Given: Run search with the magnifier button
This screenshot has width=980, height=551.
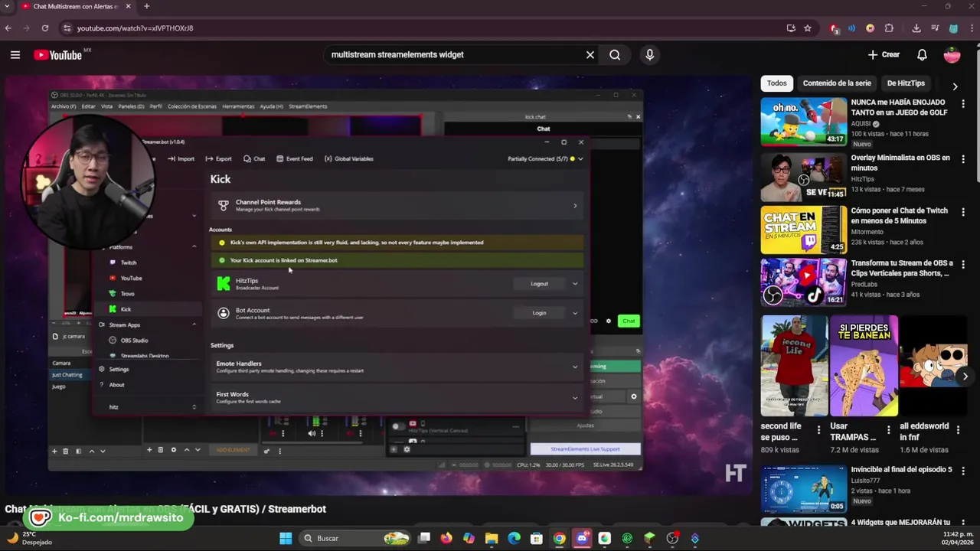Looking at the screenshot, I should pyautogui.click(x=615, y=55).
